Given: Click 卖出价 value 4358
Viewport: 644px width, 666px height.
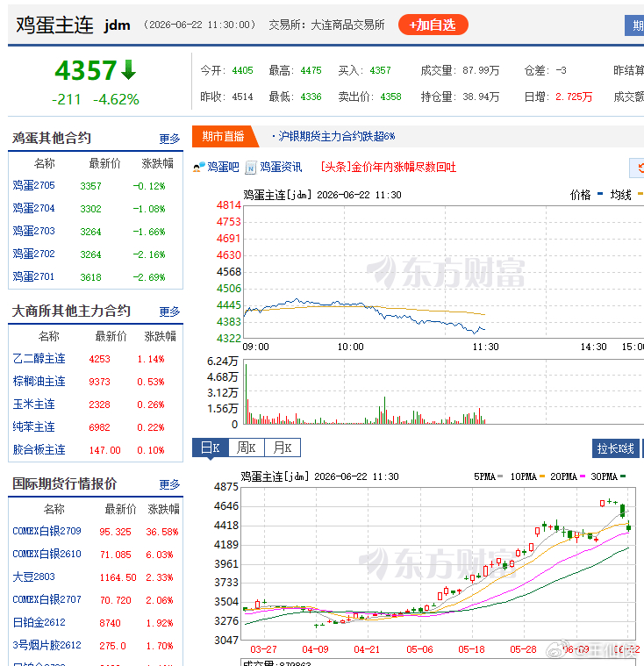Looking at the screenshot, I should 390,97.
